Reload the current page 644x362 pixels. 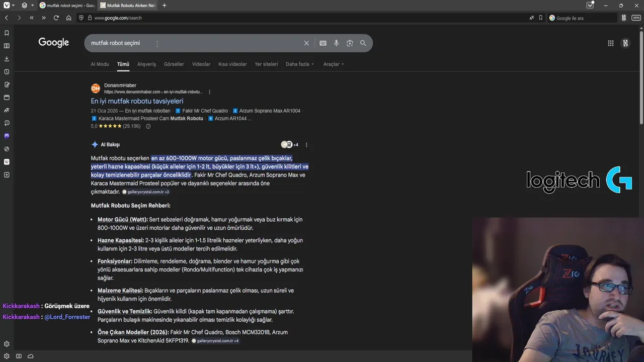tap(56, 18)
